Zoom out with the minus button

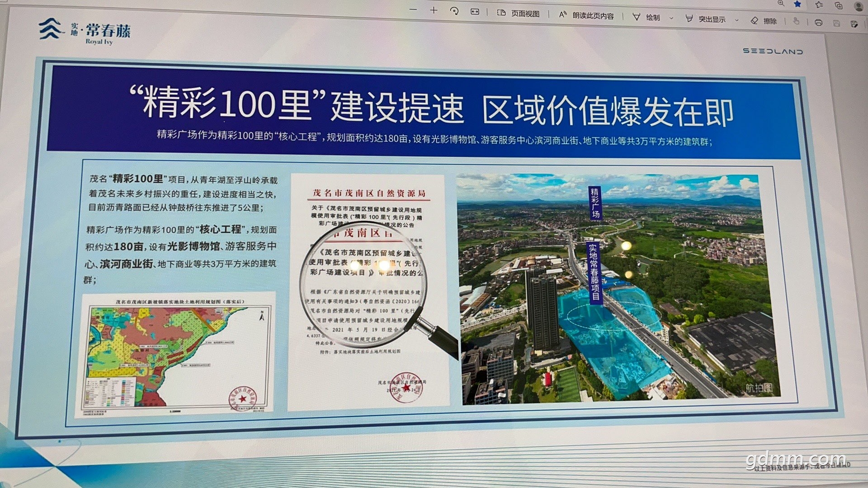[x=413, y=10]
